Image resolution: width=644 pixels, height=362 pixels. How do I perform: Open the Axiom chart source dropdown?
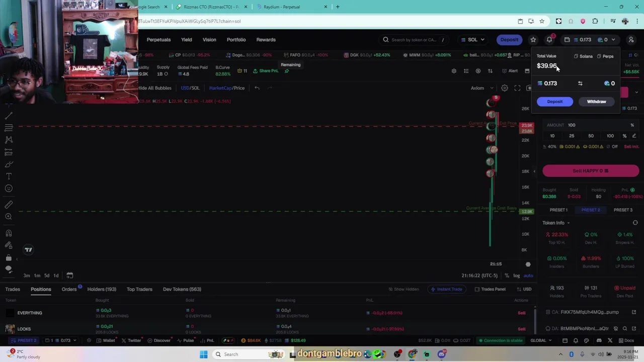pyautogui.click(x=482, y=88)
